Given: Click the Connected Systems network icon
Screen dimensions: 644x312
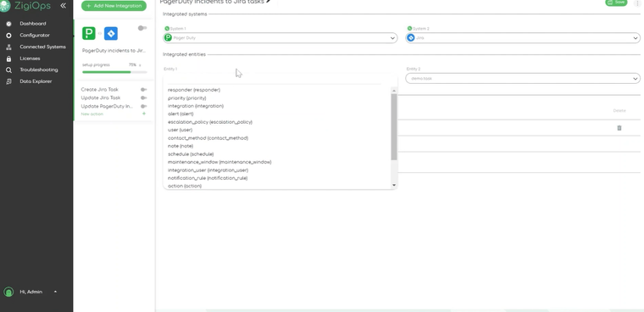Looking at the screenshot, I should pyautogui.click(x=8, y=47).
